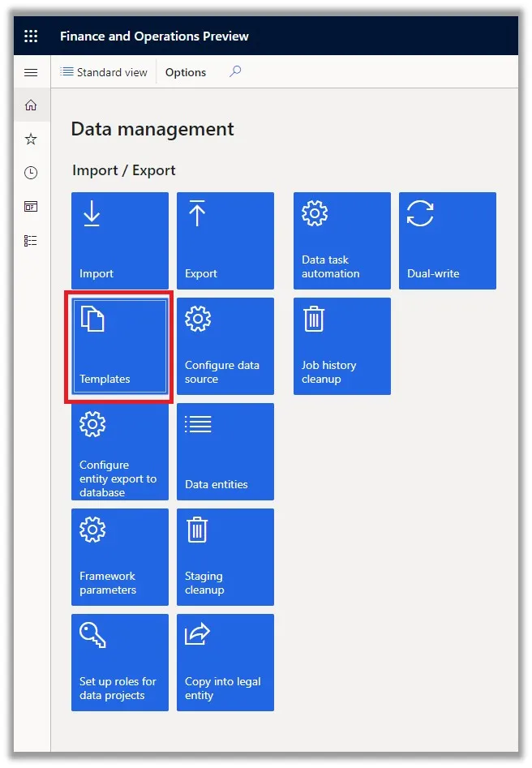
Task: Open the Export tile
Action: (x=225, y=241)
